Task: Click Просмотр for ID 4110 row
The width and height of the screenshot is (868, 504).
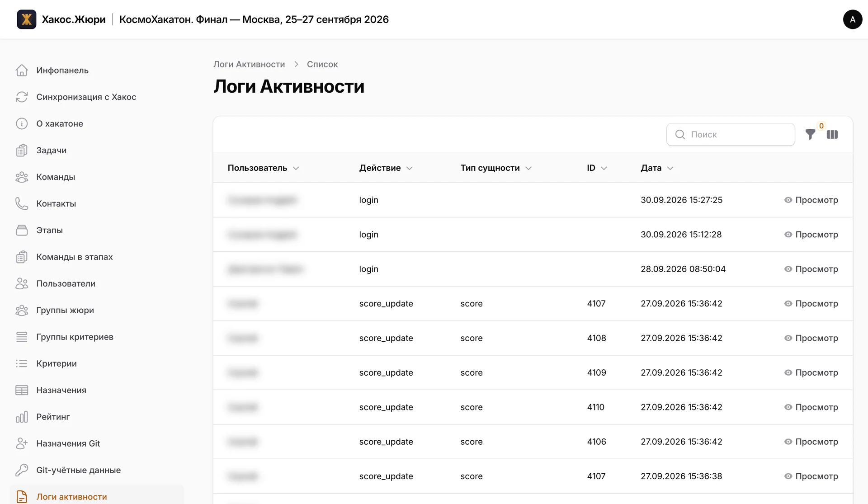Action: [x=811, y=407]
